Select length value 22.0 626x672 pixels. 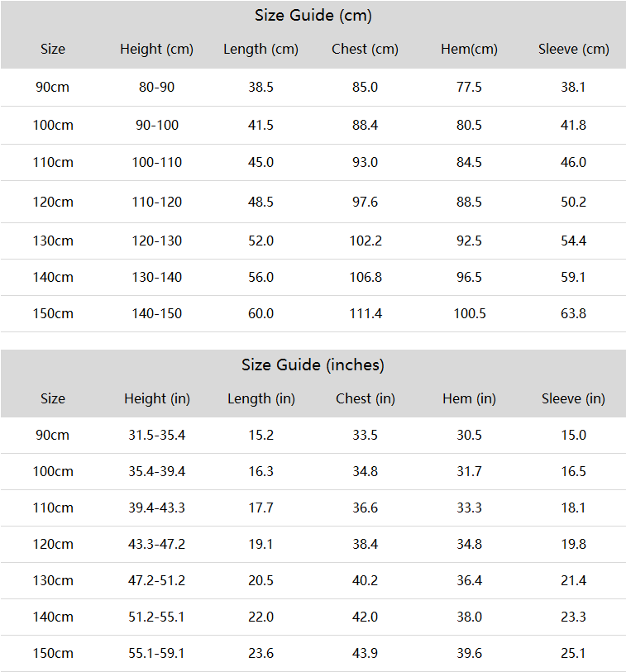260,617
